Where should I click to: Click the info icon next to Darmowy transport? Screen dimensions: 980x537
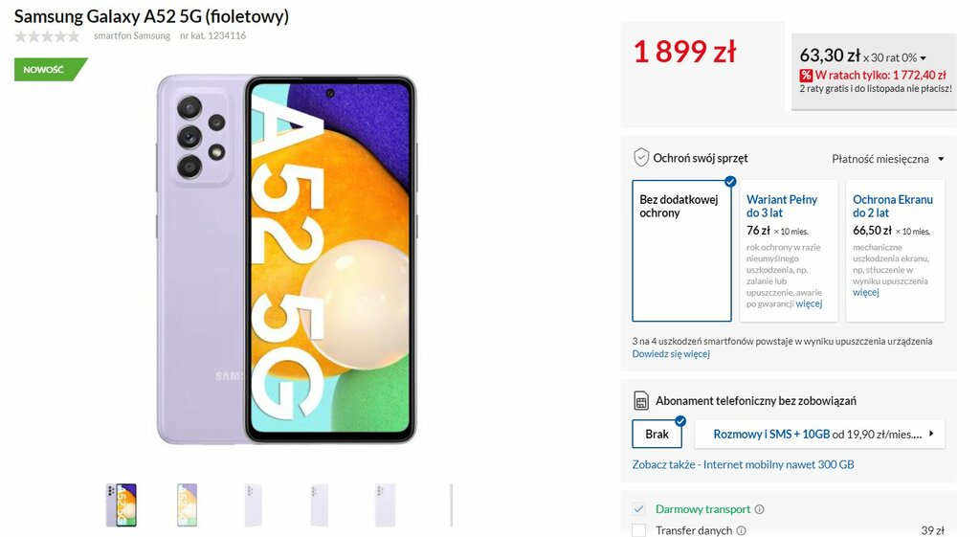tap(759, 509)
